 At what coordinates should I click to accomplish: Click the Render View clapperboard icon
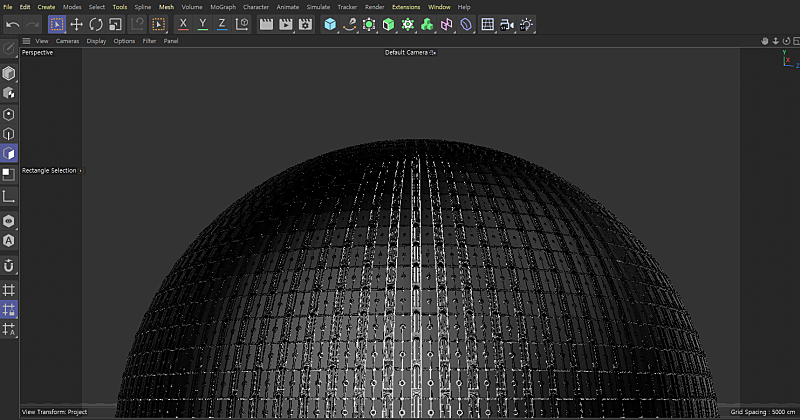coord(267,24)
